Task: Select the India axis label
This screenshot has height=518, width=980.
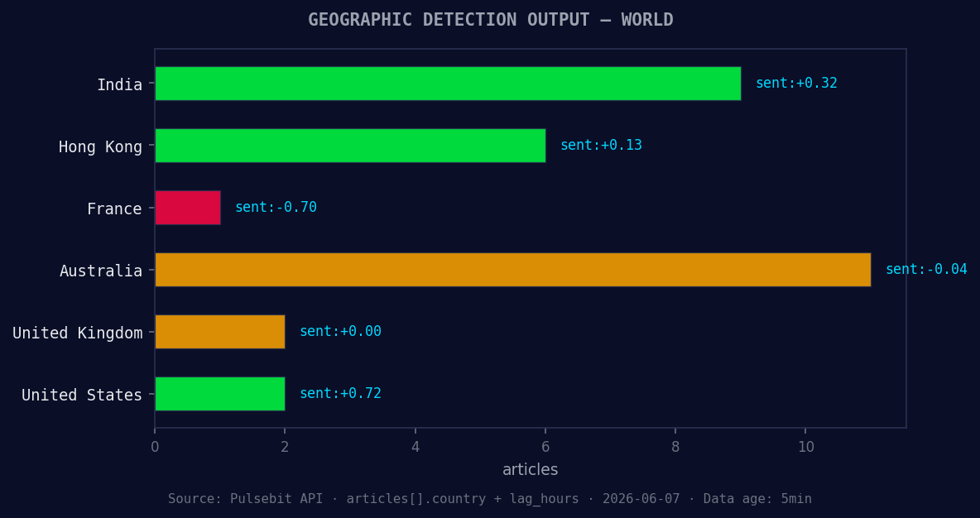Action: click(x=119, y=84)
